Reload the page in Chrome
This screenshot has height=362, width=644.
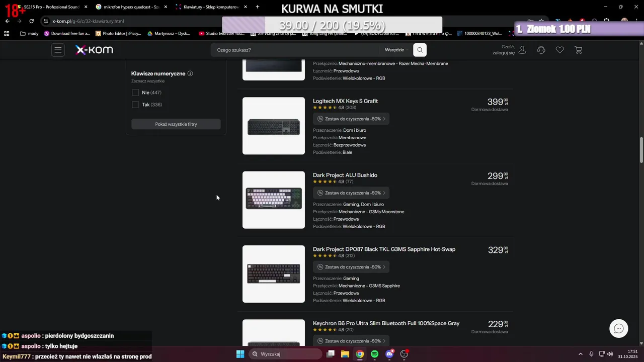[x=31, y=21]
